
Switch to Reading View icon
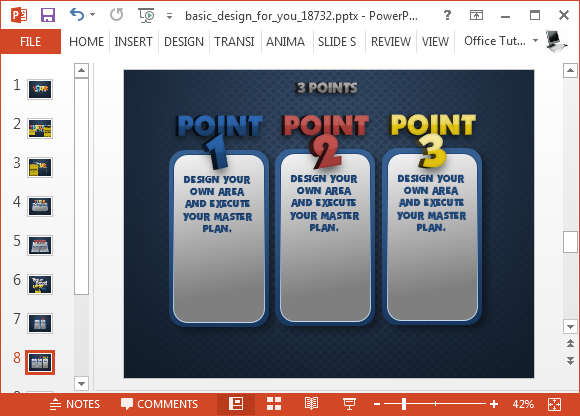point(311,404)
